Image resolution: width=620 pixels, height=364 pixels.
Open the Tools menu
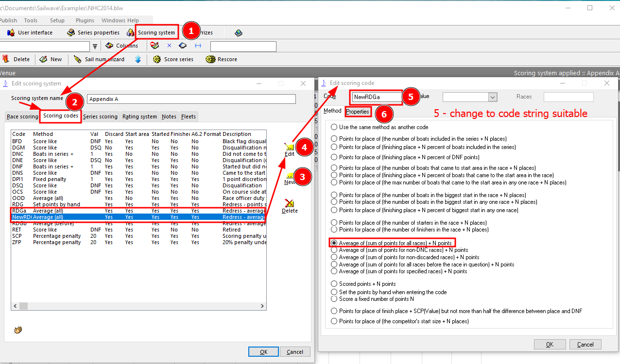click(x=31, y=20)
